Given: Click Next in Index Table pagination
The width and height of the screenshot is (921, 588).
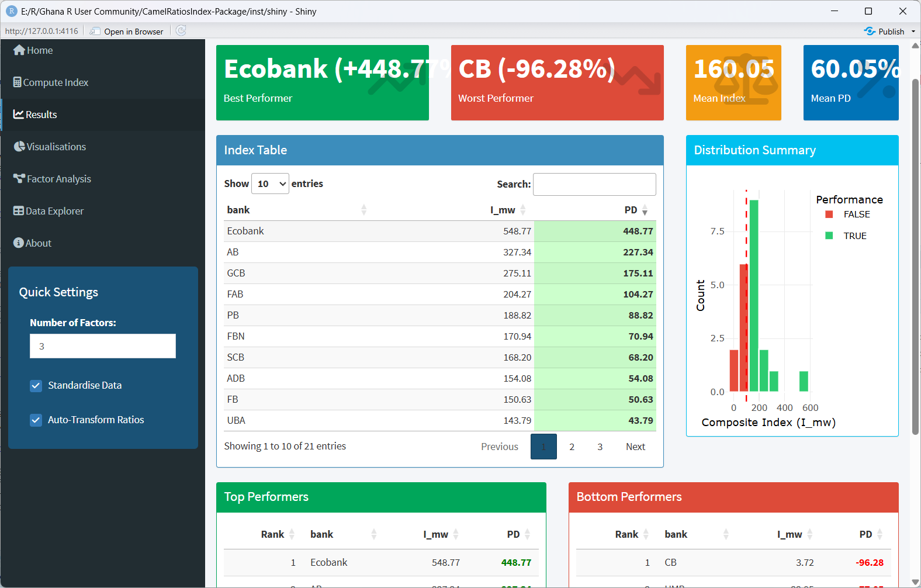Looking at the screenshot, I should (635, 447).
